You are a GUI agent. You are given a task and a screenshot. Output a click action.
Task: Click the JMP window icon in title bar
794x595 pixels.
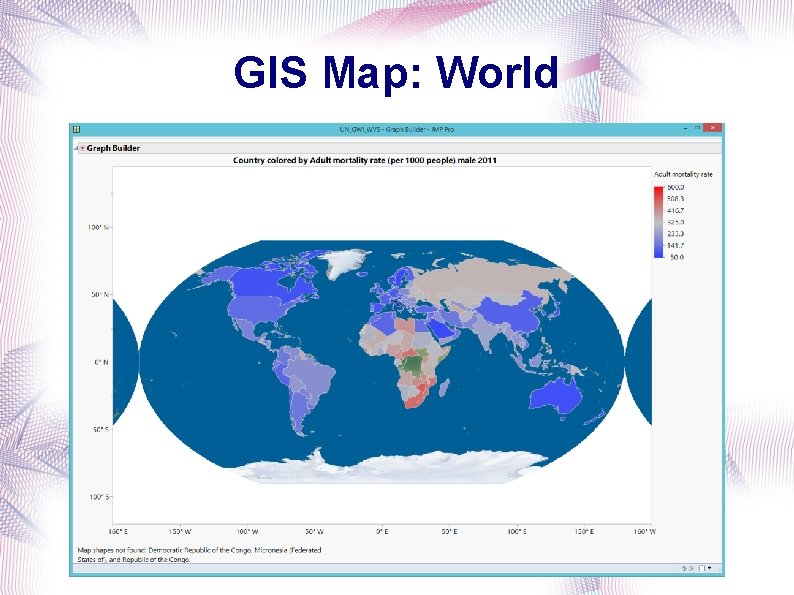(76, 130)
